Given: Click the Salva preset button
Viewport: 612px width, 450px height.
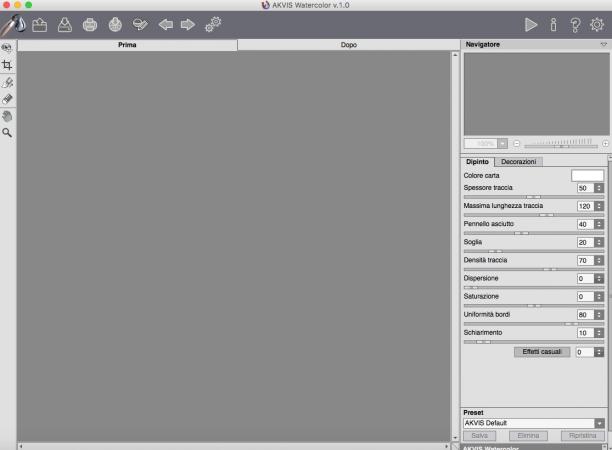Looking at the screenshot, I should point(480,436).
